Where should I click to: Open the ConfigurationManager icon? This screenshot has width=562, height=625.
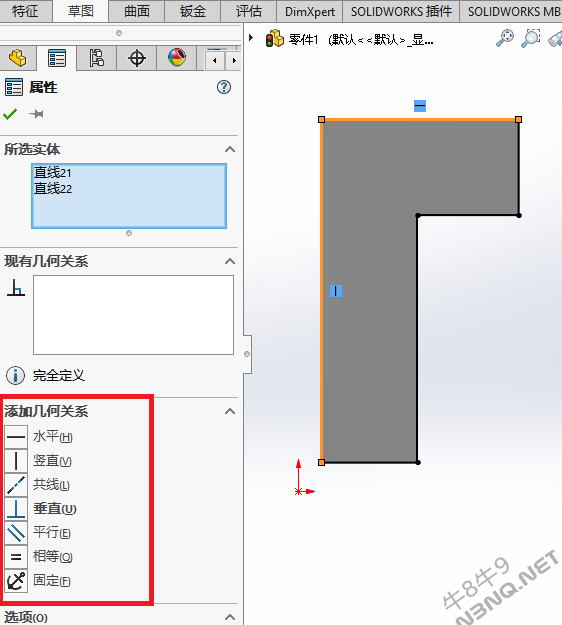pos(96,58)
